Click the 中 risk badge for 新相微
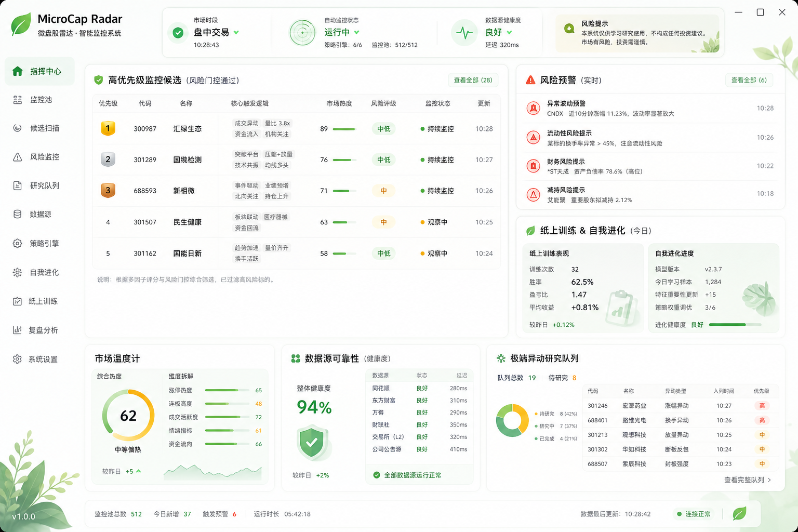The height and width of the screenshot is (532, 798). (383, 191)
